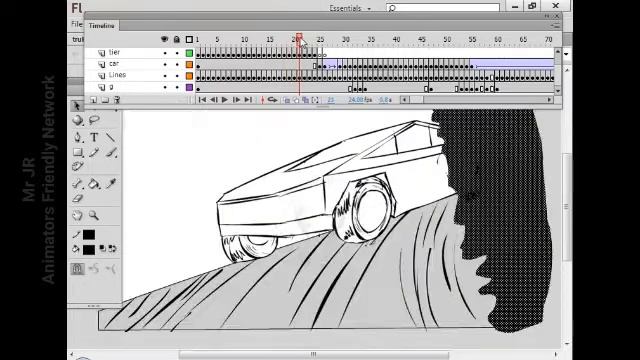Open the File menu
This screenshot has height=360, width=640.
tap(77, 24)
